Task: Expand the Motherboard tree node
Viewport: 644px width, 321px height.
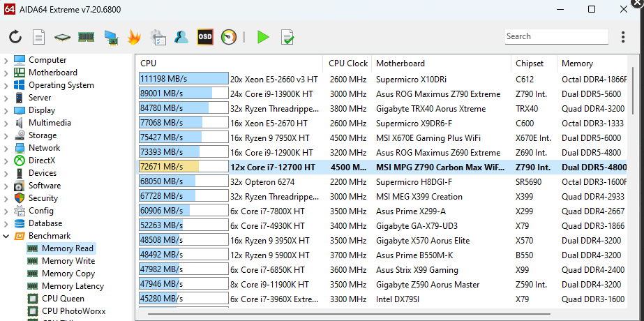Action: point(6,73)
